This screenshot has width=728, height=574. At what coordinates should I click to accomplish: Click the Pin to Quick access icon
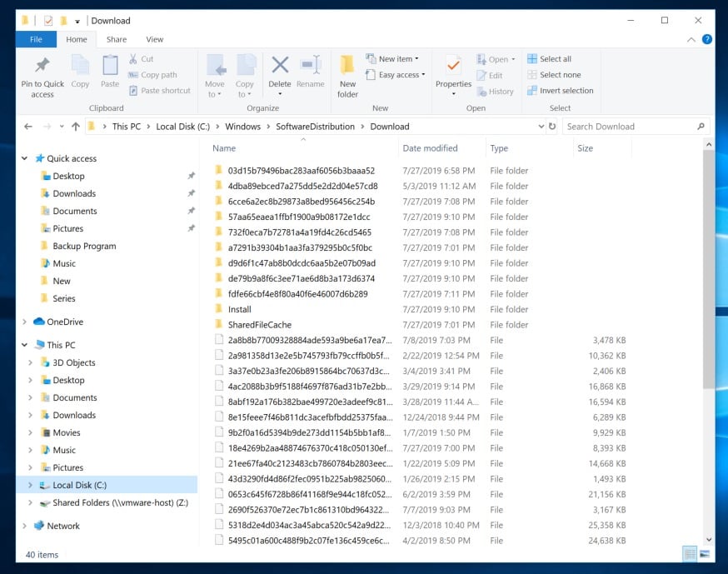click(42, 65)
